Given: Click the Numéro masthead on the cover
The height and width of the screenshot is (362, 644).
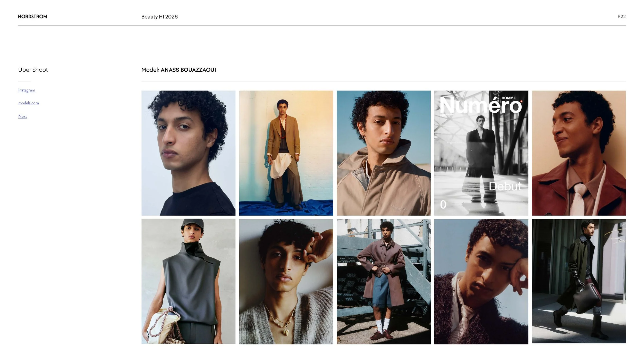Looking at the screenshot, I should (480, 106).
